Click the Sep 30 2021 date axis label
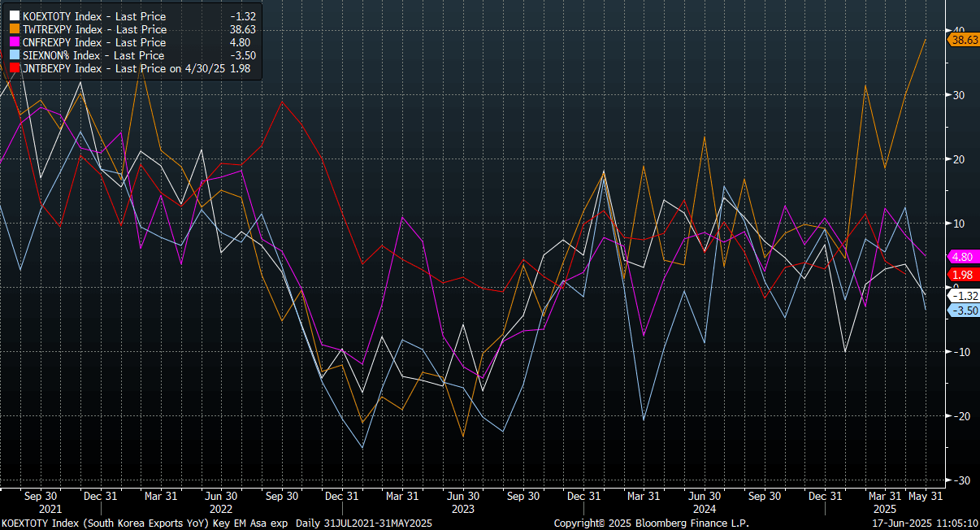The width and height of the screenshot is (980, 530). 40,495
